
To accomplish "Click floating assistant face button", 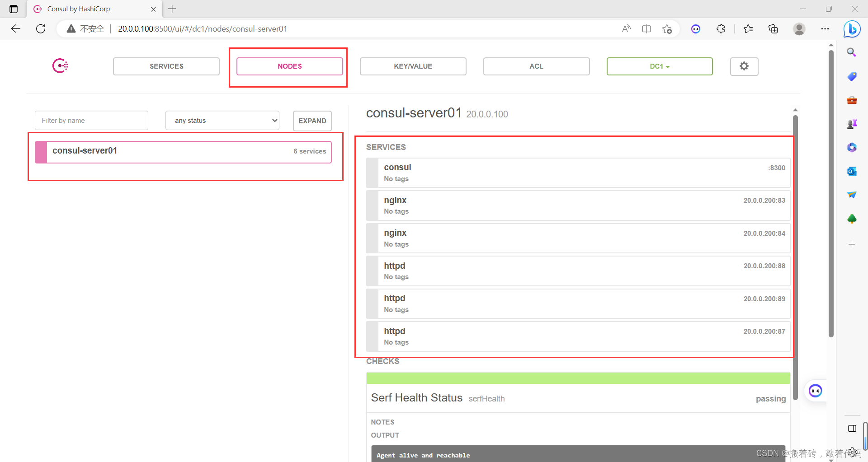I will tap(815, 391).
